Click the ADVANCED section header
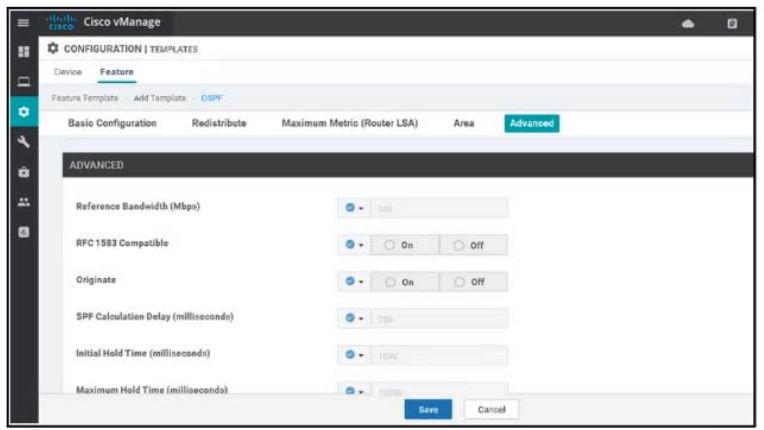The image size is (764, 430). 407,165
